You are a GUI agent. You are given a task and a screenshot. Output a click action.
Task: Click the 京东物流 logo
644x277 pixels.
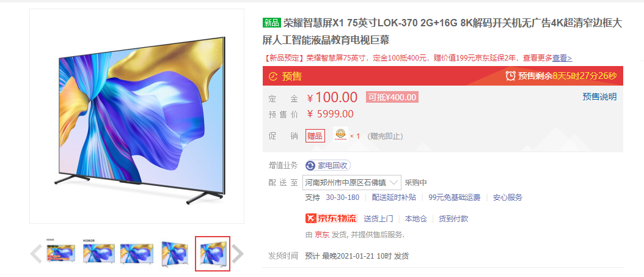[x=332, y=219]
